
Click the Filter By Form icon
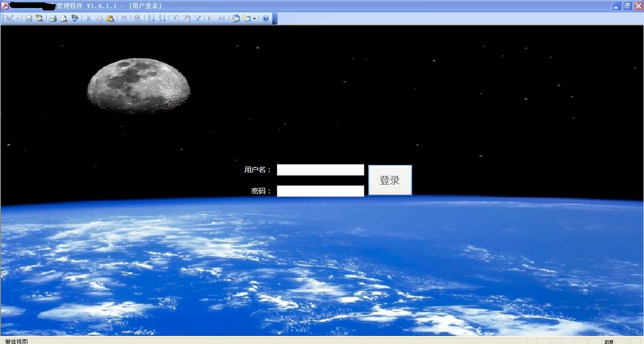click(x=187, y=18)
